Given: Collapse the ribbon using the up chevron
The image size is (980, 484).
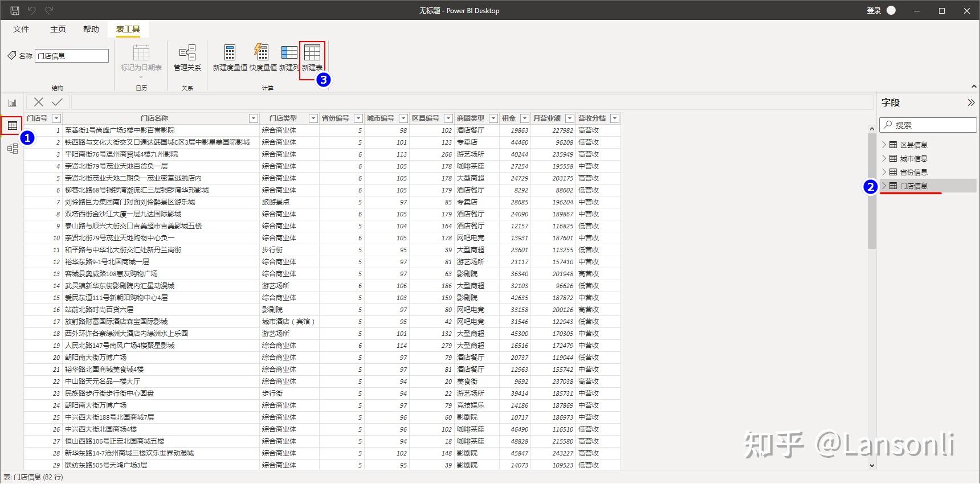Looking at the screenshot, I should (974, 87).
